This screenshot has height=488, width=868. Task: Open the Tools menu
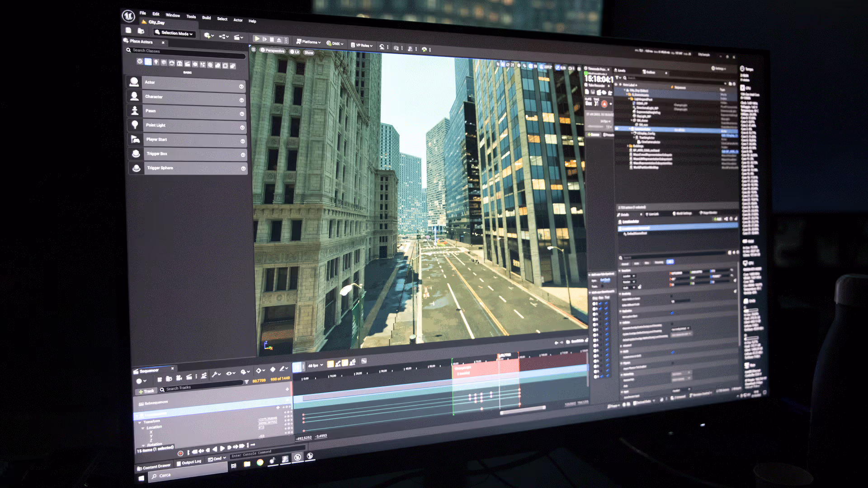pyautogui.click(x=191, y=17)
